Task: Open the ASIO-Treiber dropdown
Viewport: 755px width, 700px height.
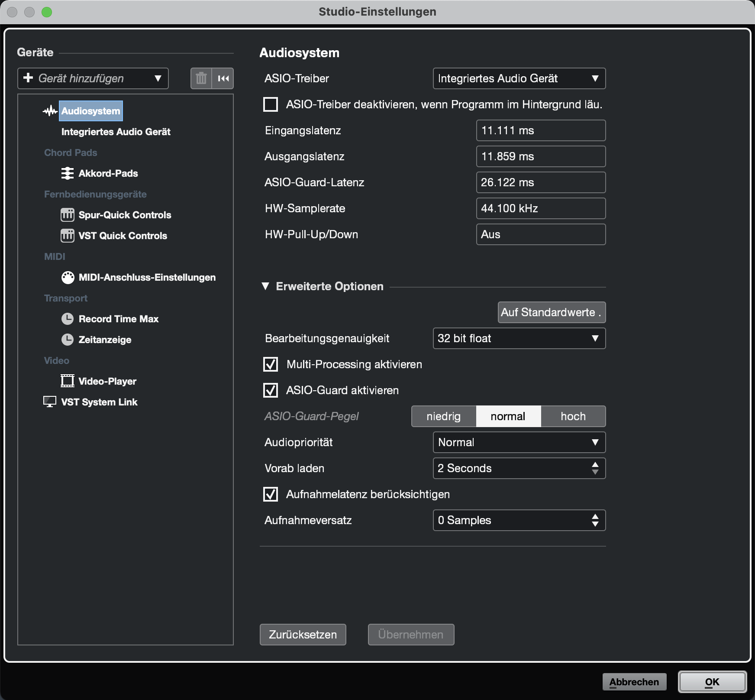Action: [x=519, y=78]
